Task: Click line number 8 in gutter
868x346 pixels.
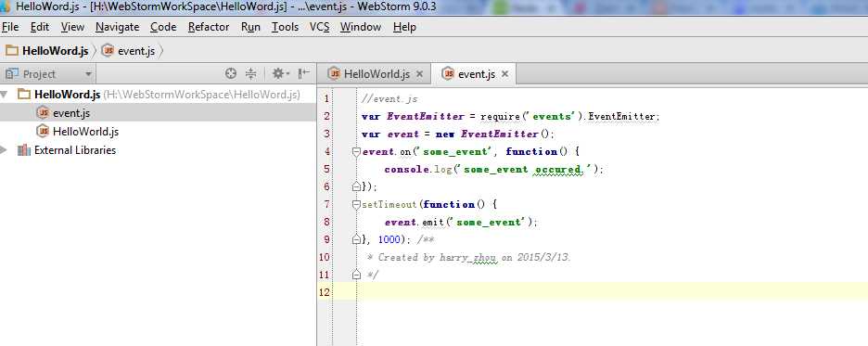Action: (x=326, y=222)
